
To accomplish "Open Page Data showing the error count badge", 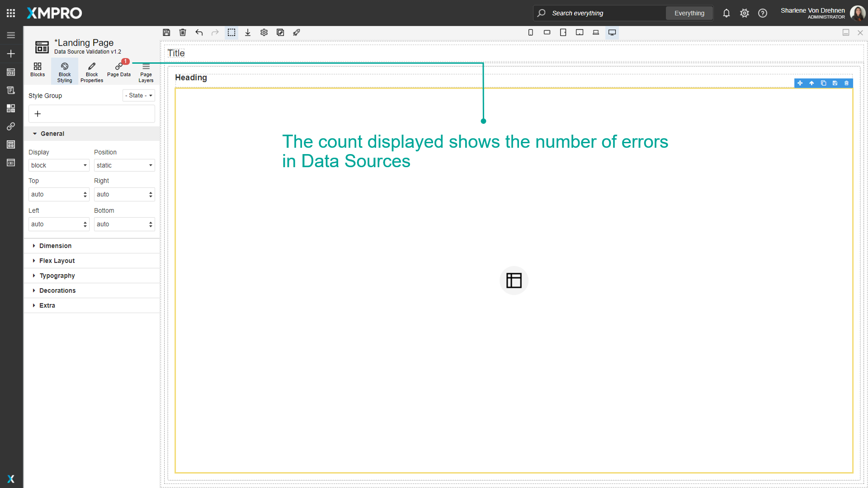I will tap(119, 71).
